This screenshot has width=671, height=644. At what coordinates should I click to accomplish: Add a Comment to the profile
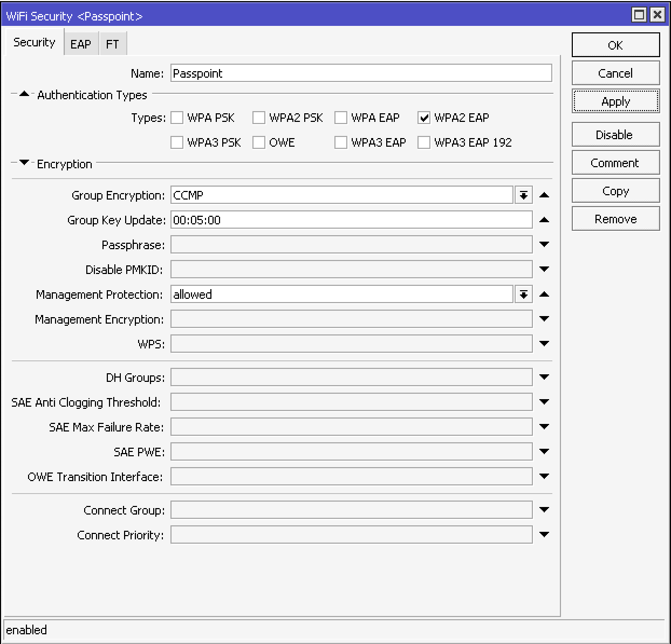(x=615, y=162)
